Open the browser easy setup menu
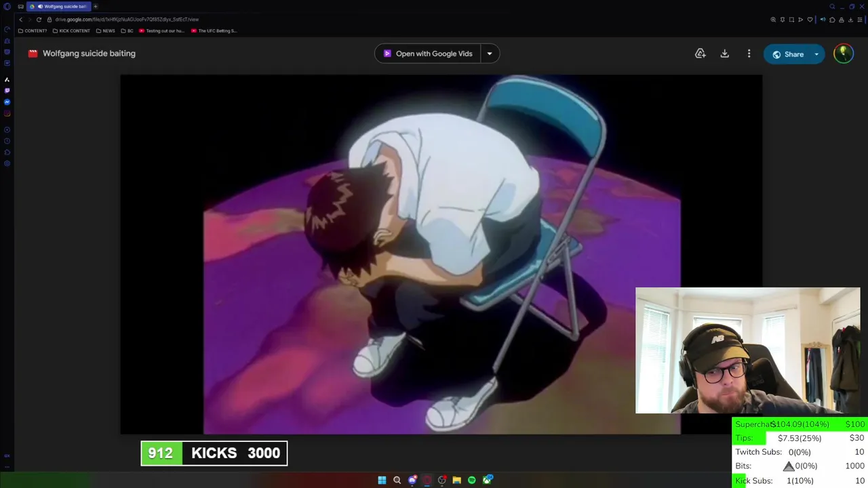The width and height of the screenshot is (868, 488). pyautogui.click(x=860, y=20)
